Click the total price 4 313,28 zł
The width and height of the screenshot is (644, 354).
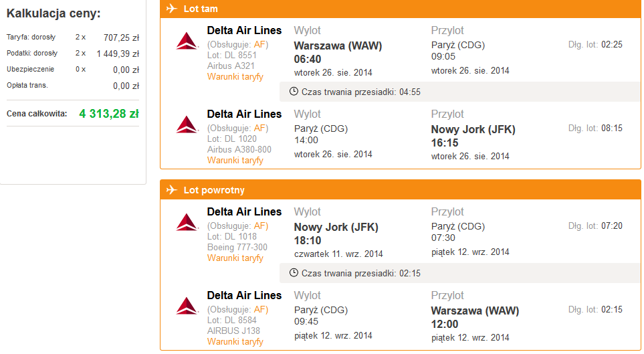click(x=109, y=114)
